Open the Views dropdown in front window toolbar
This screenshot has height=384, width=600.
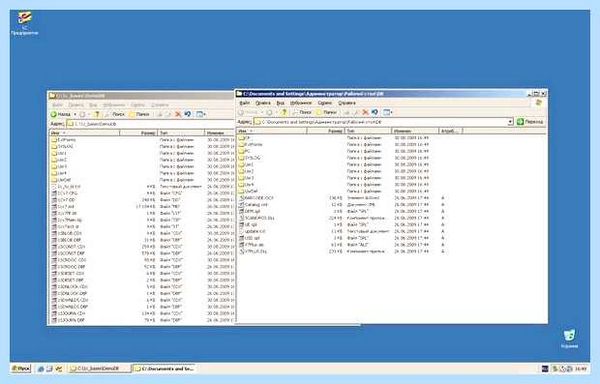click(388, 112)
